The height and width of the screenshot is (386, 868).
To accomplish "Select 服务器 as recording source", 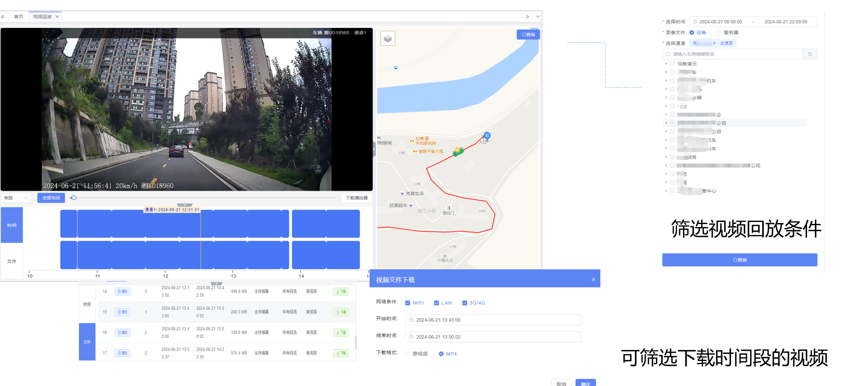I will [x=719, y=32].
